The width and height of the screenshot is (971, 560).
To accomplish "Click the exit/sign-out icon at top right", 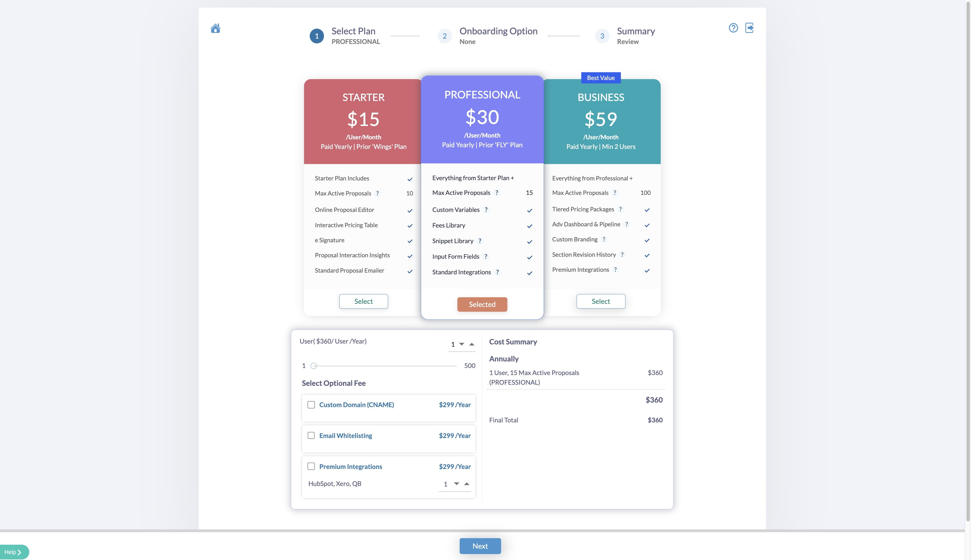I will tap(749, 27).
